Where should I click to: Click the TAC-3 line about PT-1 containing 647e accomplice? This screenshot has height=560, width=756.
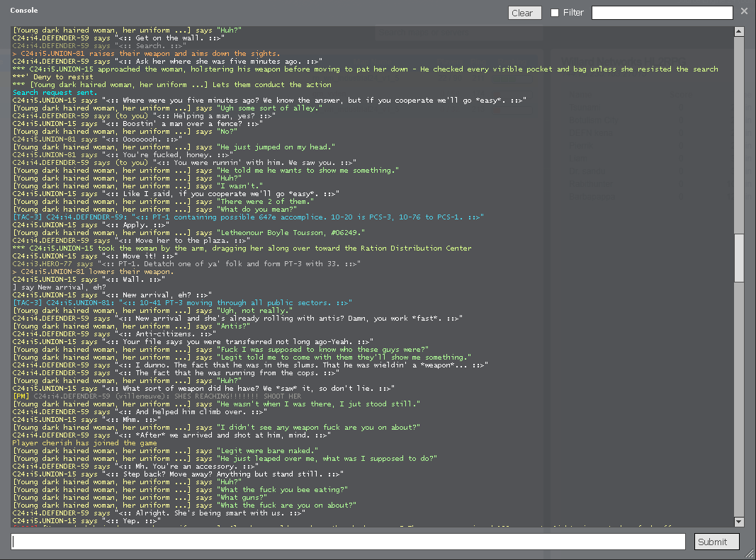click(x=248, y=217)
